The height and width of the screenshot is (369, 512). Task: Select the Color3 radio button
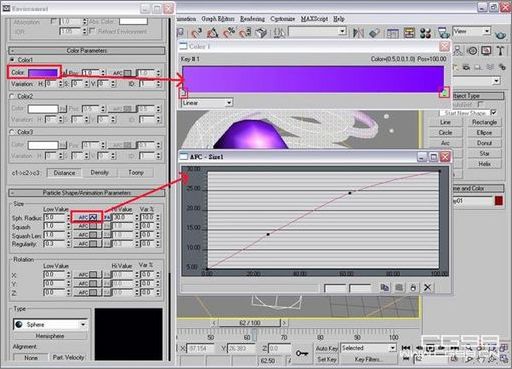(x=13, y=132)
